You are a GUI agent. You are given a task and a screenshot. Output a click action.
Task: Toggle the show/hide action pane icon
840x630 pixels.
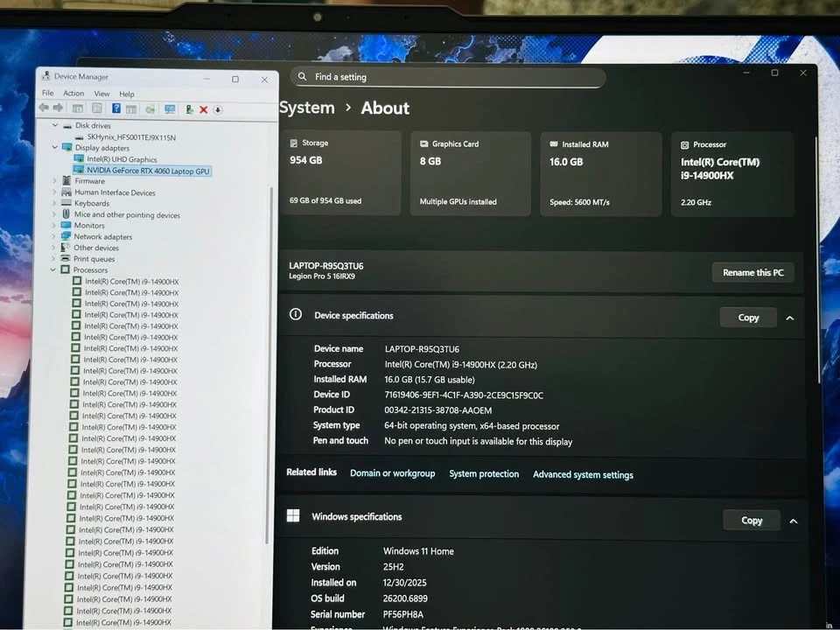[x=131, y=108]
